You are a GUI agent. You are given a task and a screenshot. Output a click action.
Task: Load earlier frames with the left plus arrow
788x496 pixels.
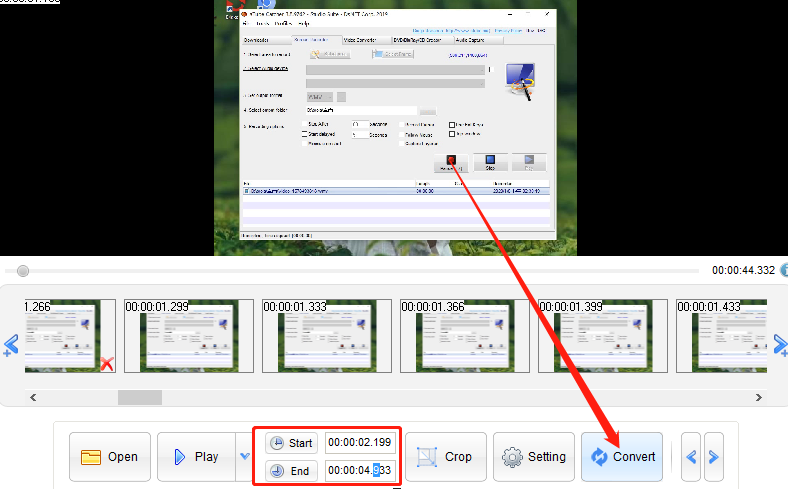pyautogui.click(x=11, y=345)
